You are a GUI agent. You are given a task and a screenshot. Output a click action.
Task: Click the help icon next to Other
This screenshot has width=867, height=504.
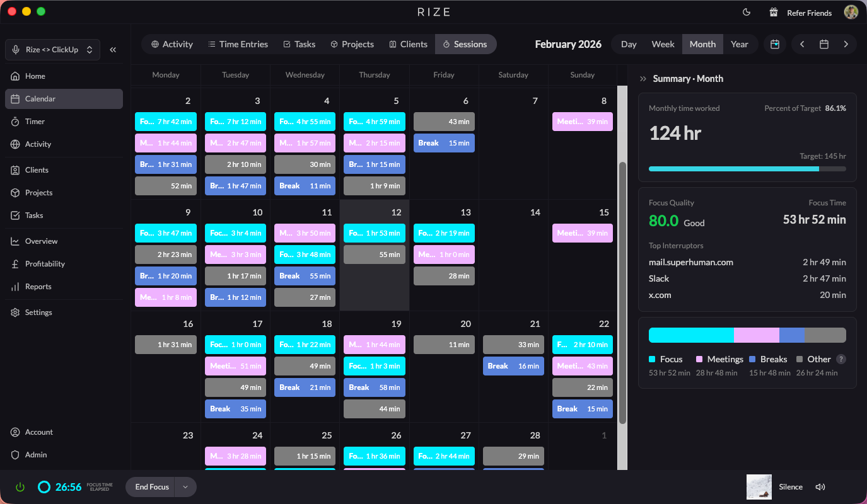click(x=841, y=359)
